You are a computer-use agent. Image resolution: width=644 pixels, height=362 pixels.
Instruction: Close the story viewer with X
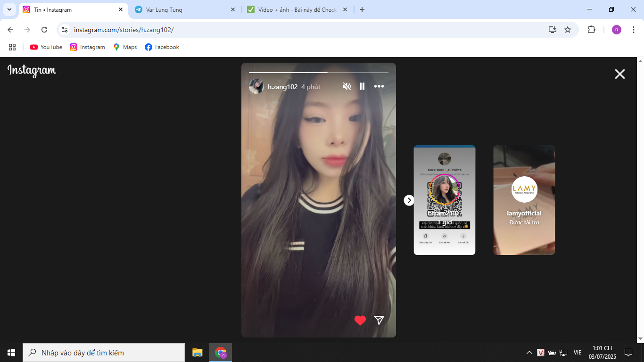click(x=619, y=74)
